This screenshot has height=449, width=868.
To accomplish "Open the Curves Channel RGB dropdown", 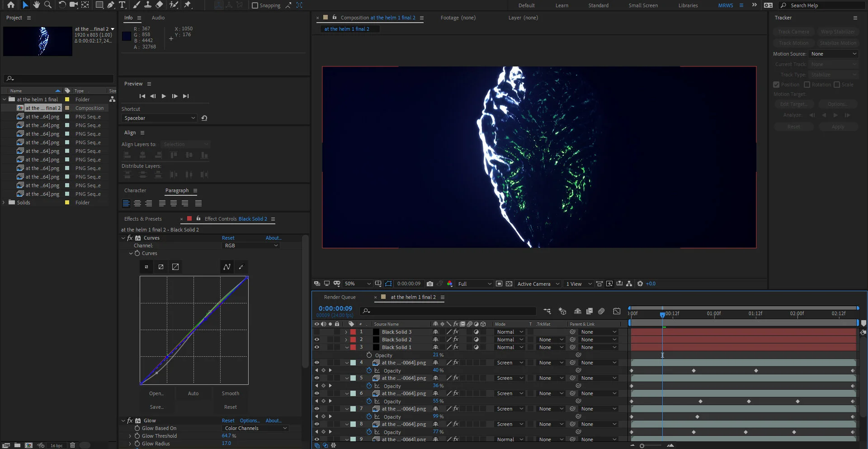I will [251, 246].
